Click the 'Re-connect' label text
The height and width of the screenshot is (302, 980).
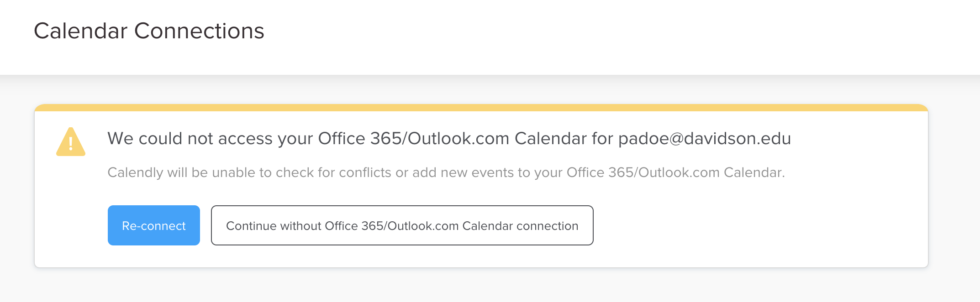(x=154, y=226)
